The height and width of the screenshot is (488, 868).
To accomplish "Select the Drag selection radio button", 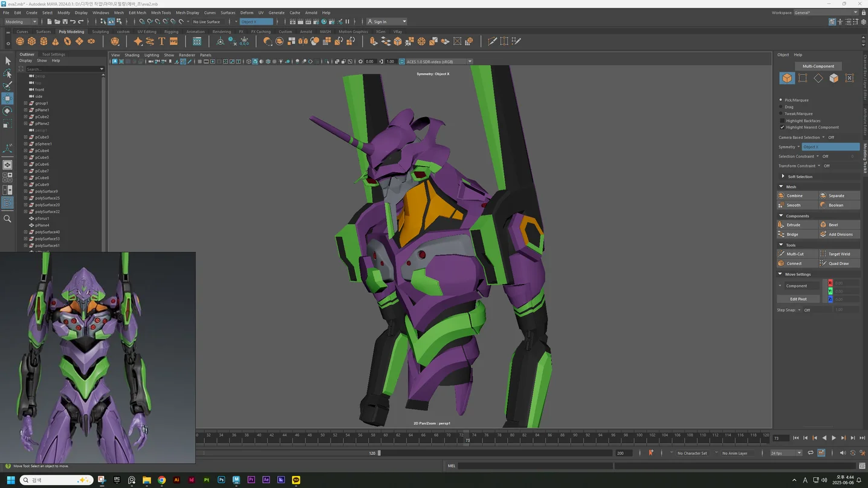I will 781,107.
